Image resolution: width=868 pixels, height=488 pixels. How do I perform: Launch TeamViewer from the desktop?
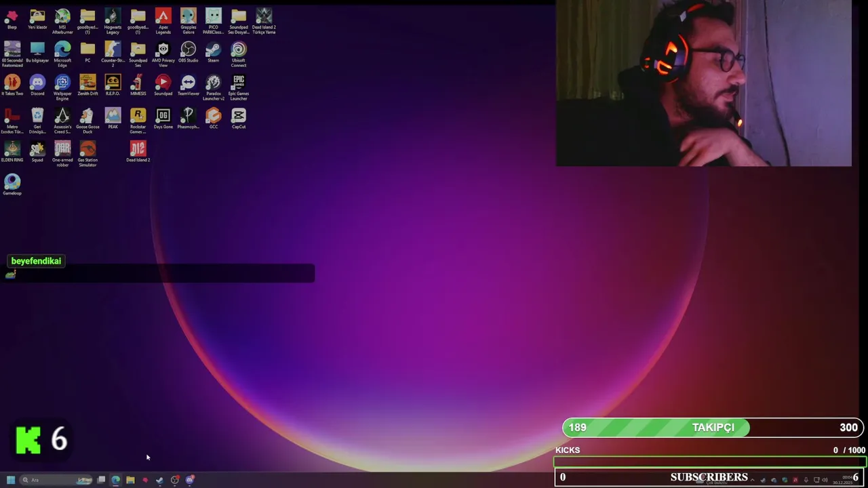pyautogui.click(x=189, y=85)
